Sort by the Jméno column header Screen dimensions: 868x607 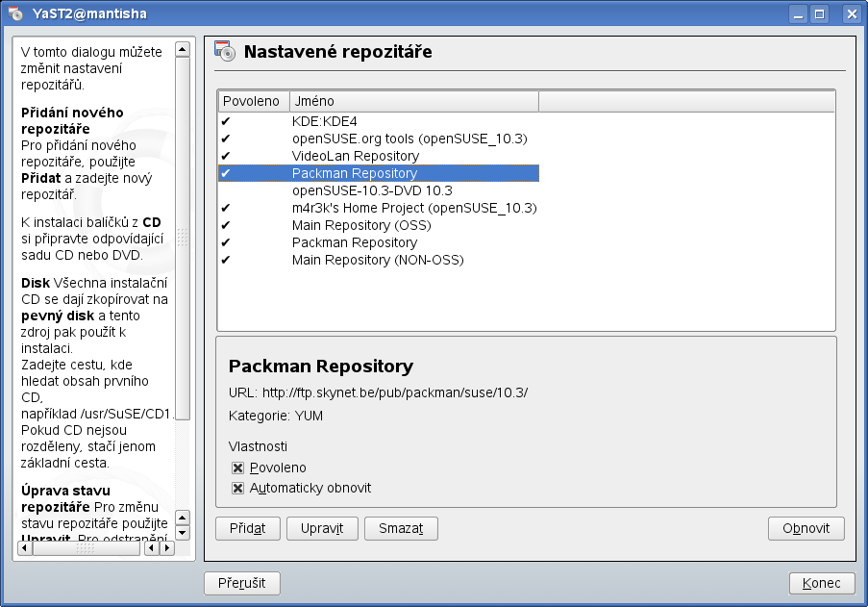(414, 101)
